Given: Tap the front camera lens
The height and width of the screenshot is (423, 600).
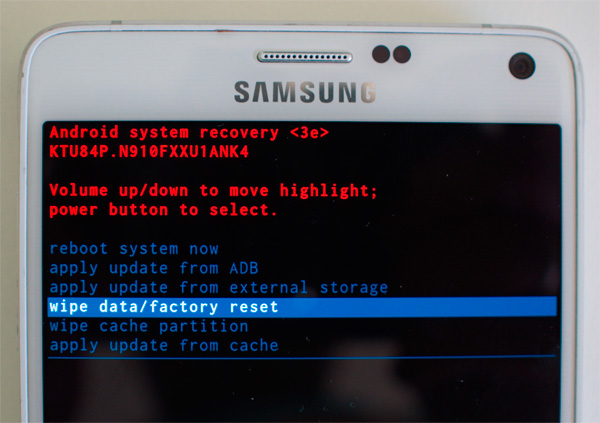Looking at the screenshot, I should tap(522, 66).
